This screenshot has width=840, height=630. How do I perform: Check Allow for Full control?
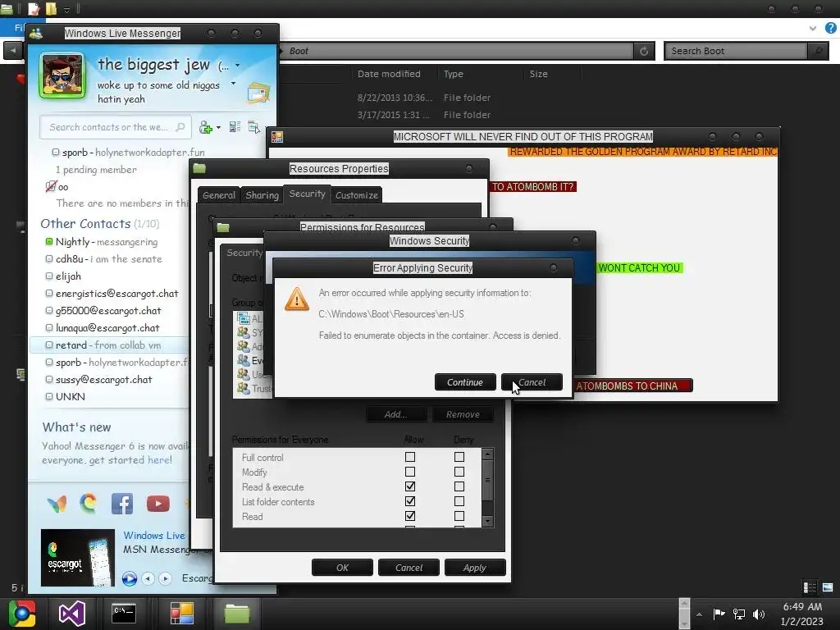(410, 457)
